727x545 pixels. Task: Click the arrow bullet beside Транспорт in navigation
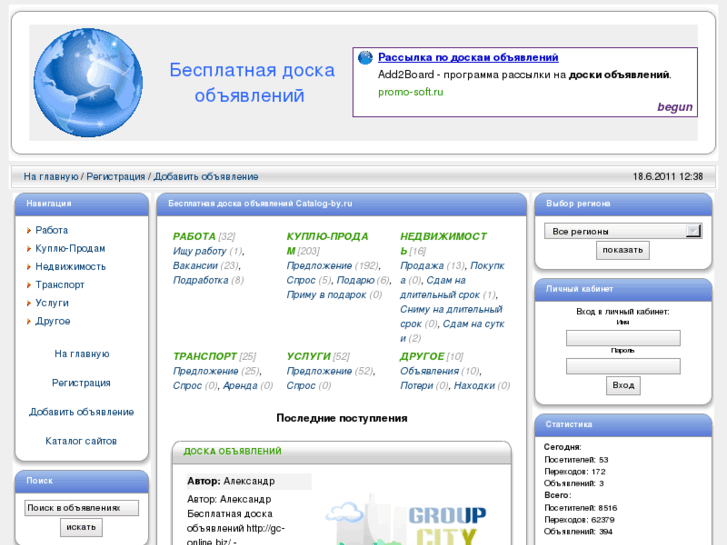[28, 285]
